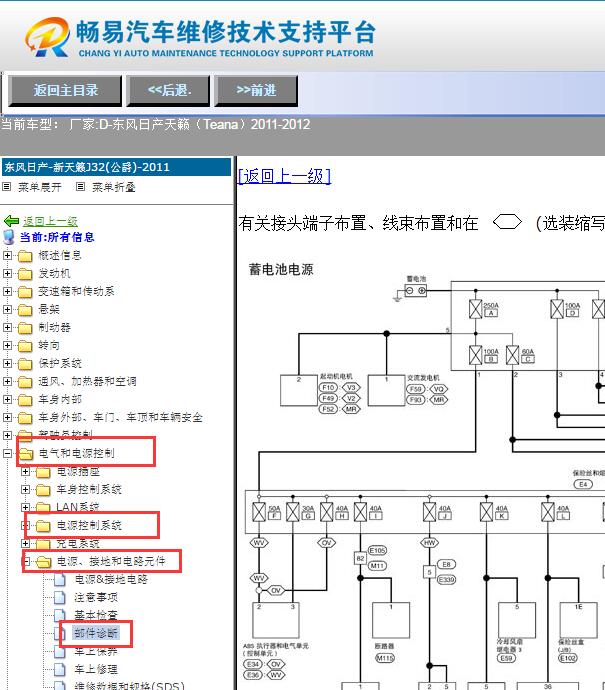605x690 pixels.
Task: Collapse the 电气和电源控制 node
Action: tap(7, 453)
